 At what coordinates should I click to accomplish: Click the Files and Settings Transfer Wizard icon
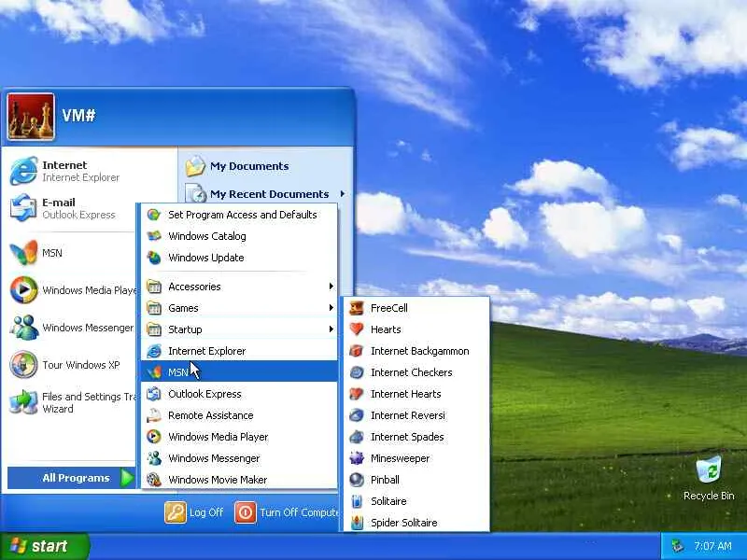tap(23, 402)
